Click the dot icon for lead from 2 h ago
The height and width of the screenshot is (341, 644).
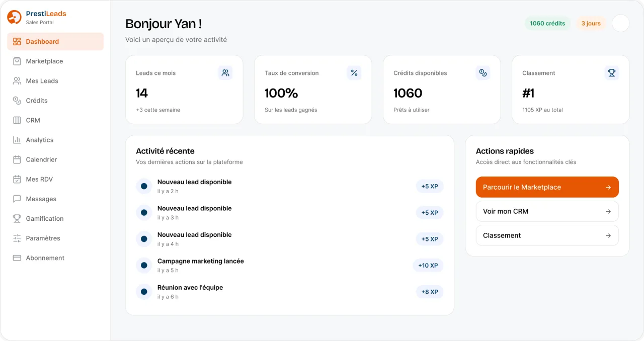pyautogui.click(x=144, y=186)
